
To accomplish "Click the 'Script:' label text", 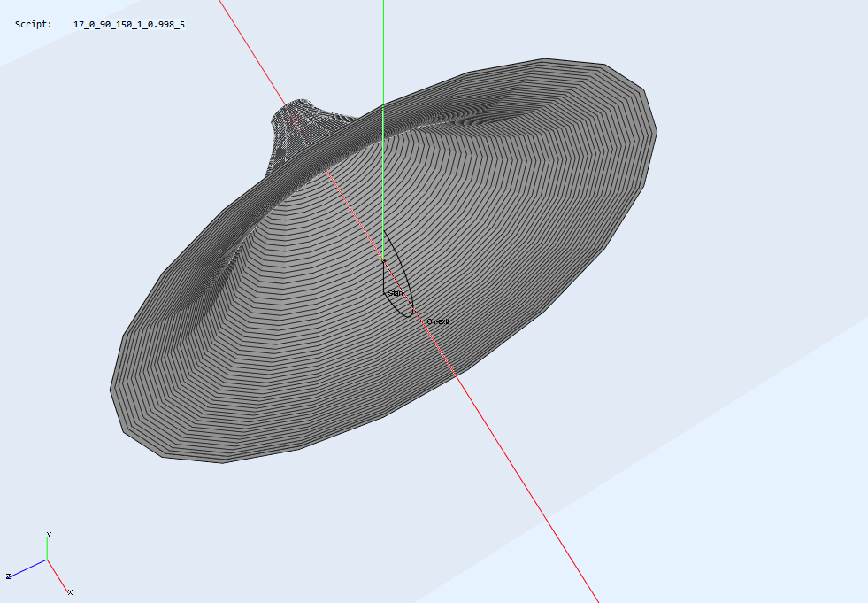I will point(34,25).
